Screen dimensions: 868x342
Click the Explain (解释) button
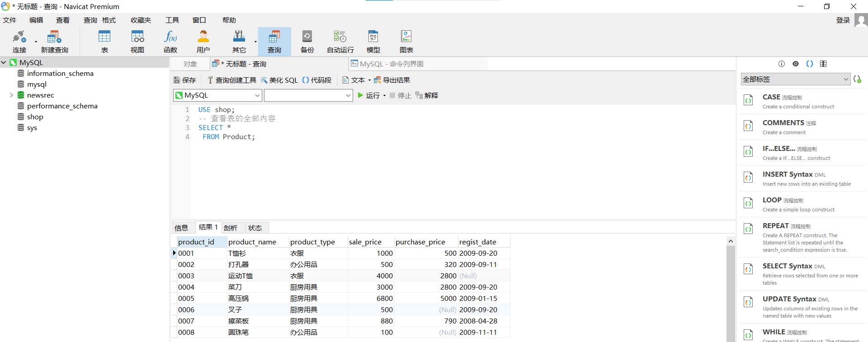427,95
